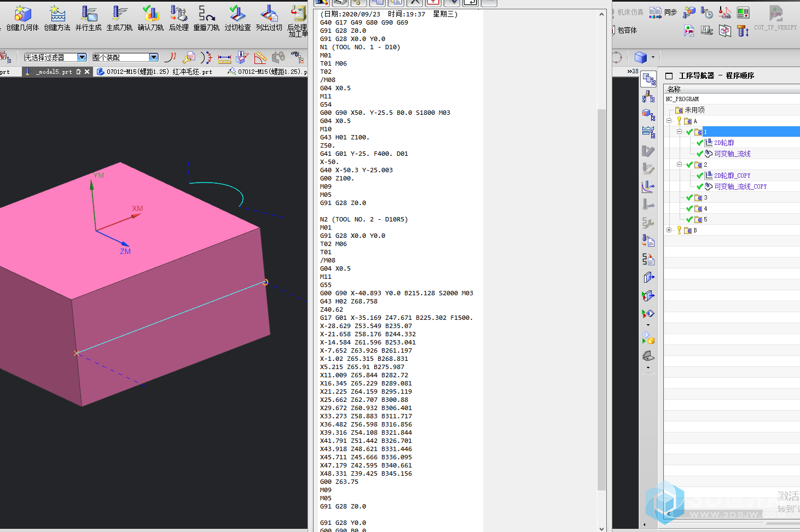Click the scroll-up arrow in the NC listing
The width and height of the screenshot is (800, 532).
pyautogui.click(x=601, y=15)
